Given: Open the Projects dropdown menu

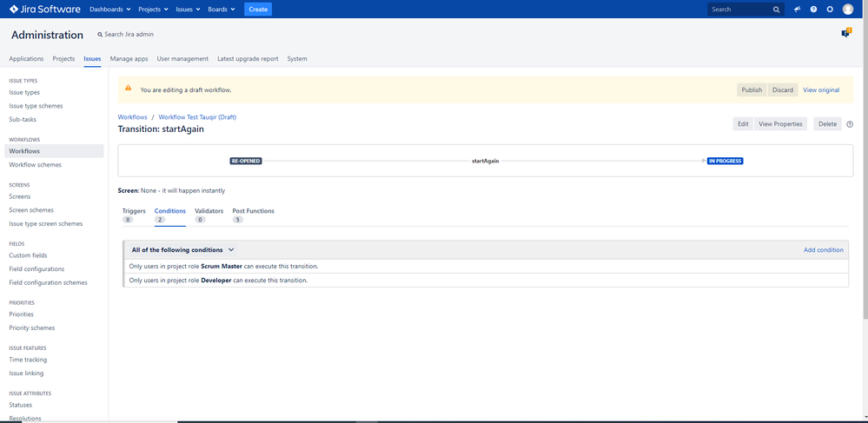Looking at the screenshot, I should point(153,10).
